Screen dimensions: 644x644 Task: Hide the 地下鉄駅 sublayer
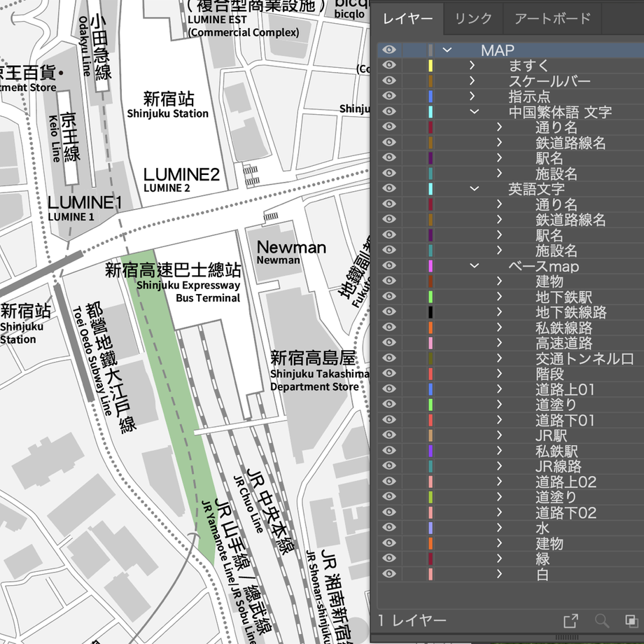pos(389,296)
